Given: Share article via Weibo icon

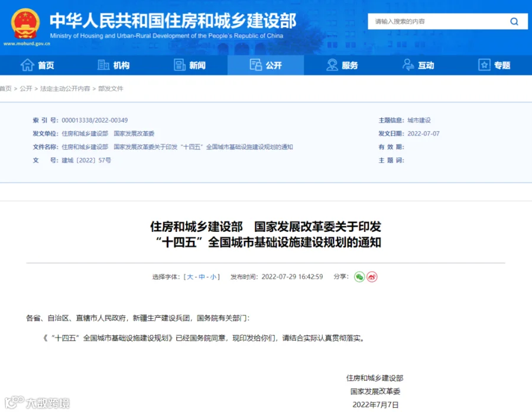Looking at the screenshot, I should (372, 277).
